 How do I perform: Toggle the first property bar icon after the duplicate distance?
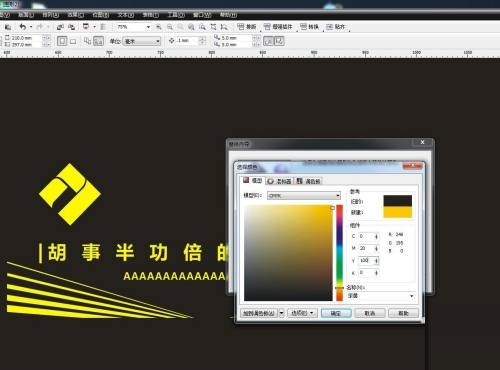coord(268,41)
